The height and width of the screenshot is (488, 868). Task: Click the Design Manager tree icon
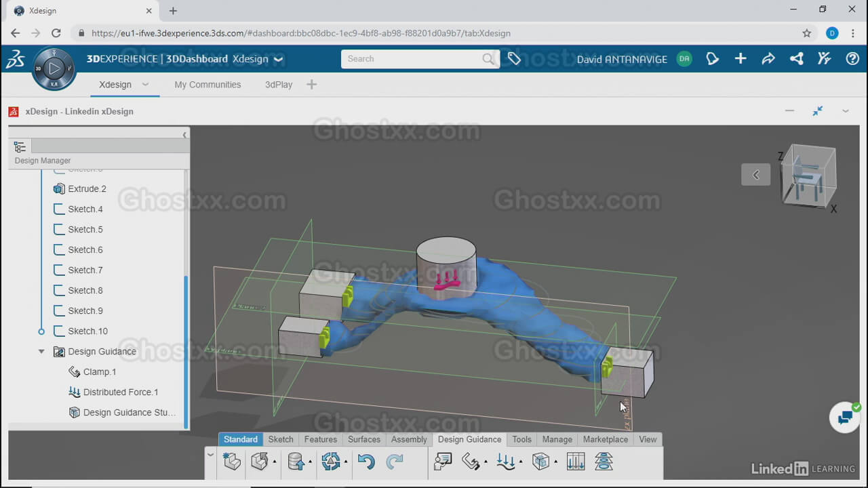click(20, 146)
